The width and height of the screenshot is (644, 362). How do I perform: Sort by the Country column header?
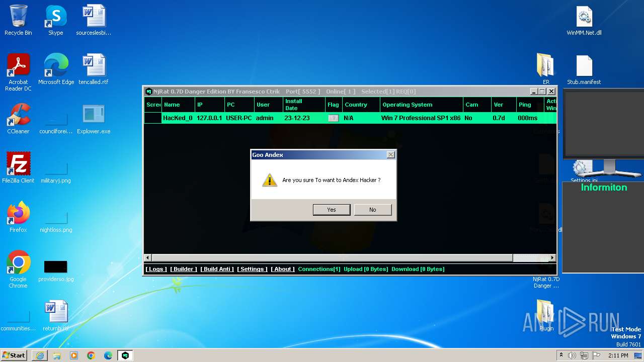pyautogui.click(x=361, y=105)
